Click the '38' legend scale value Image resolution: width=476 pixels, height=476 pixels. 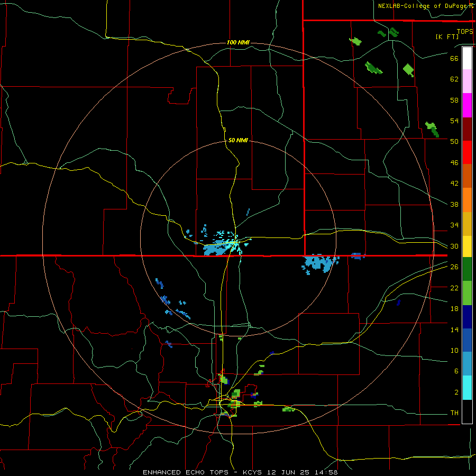tap(454, 204)
